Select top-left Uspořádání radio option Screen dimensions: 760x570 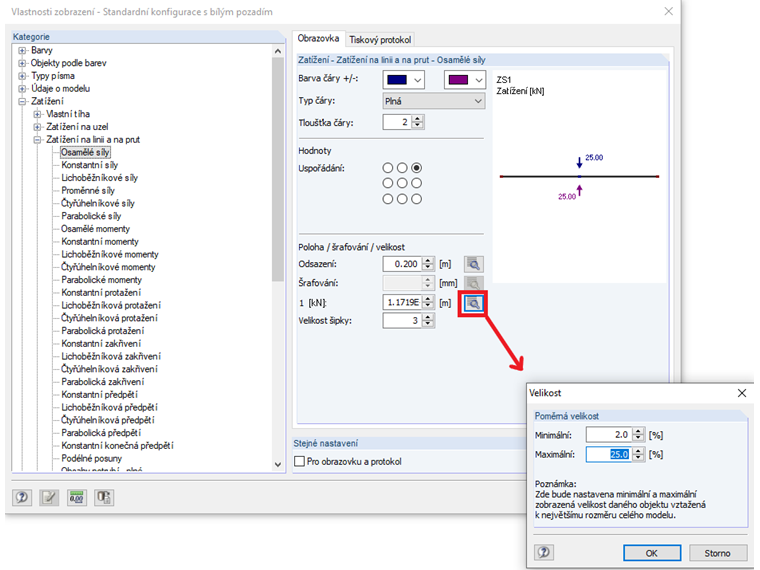click(x=388, y=168)
